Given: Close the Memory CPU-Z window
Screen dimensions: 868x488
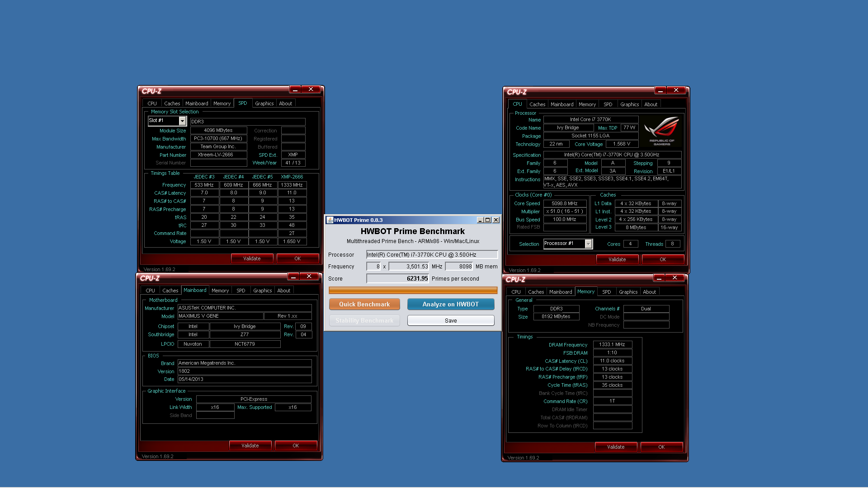Looking at the screenshot, I should [675, 278].
